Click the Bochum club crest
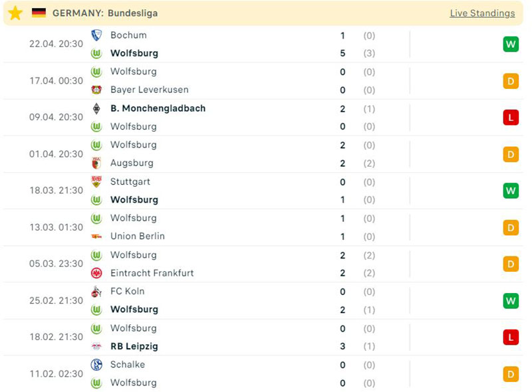This screenshot has width=532, height=392. (96, 35)
